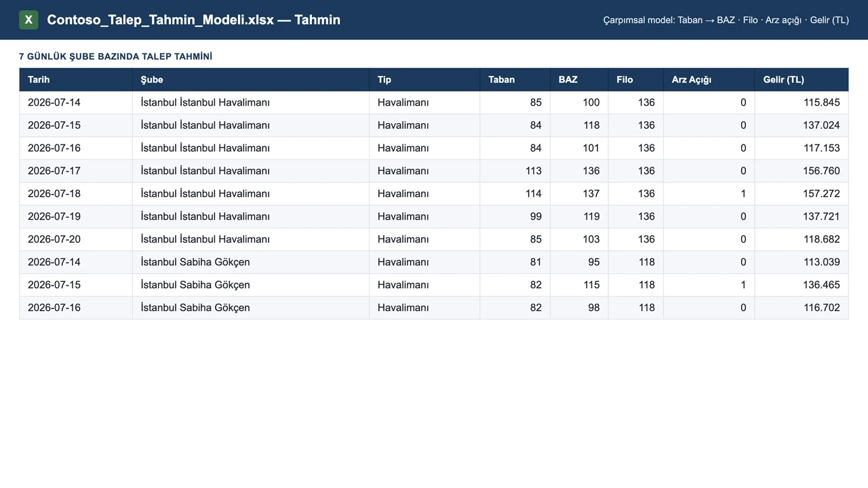This screenshot has height=488, width=868.
Task: Click revenue value 115.845
Action: point(822,102)
